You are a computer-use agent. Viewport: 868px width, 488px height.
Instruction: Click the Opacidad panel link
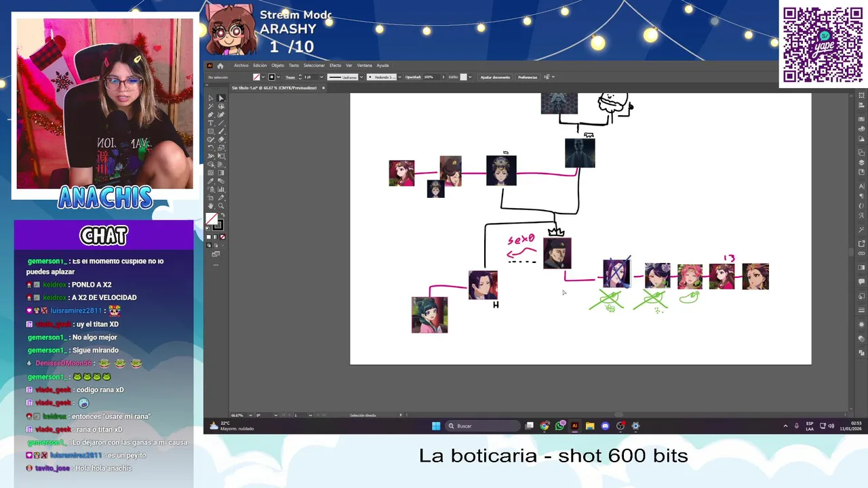(413, 77)
